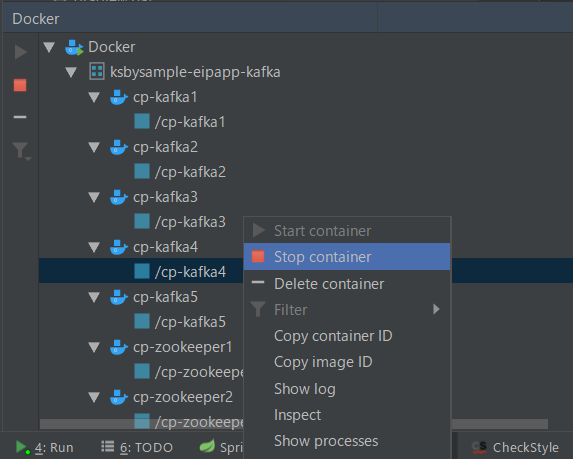Click the teal container square of /cp-kafka3
This screenshot has width=573, height=459.
pos(142,221)
